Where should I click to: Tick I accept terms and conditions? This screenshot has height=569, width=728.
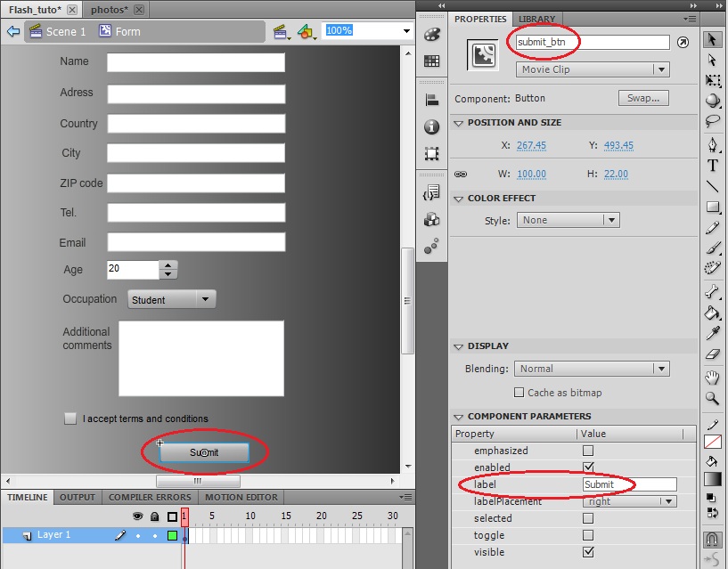click(x=70, y=419)
